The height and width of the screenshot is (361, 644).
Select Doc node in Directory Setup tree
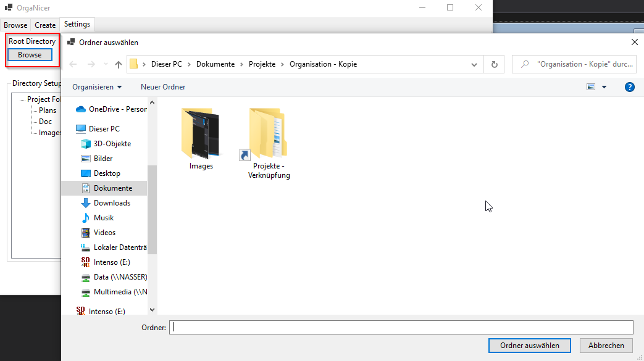(x=45, y=122)
